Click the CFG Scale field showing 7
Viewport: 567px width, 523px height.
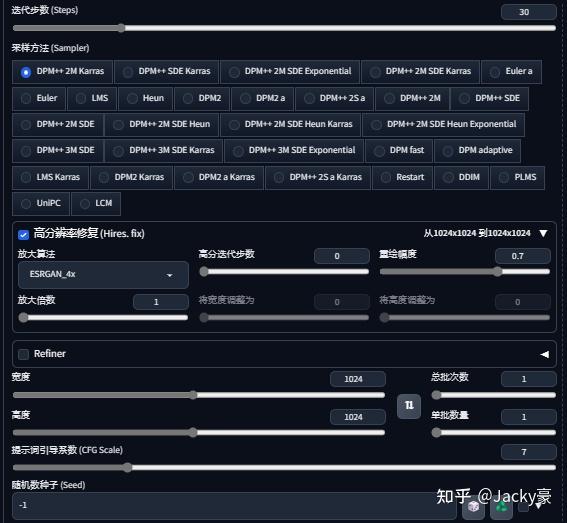coord(529,452)
